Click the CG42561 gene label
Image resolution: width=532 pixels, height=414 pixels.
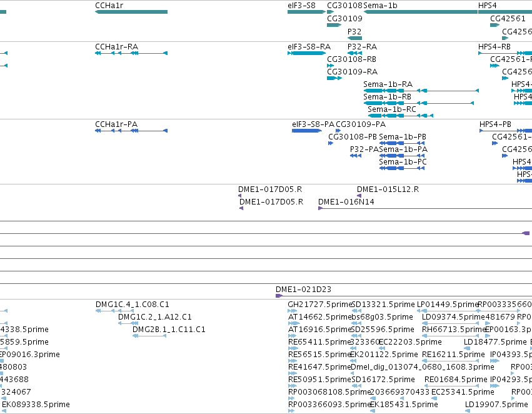click(508, 19)
